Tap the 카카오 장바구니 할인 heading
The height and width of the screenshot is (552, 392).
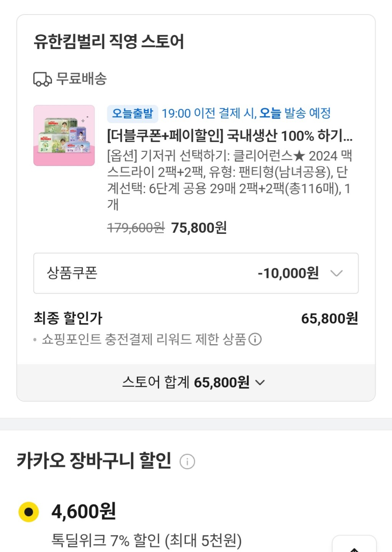pos(94,460)
